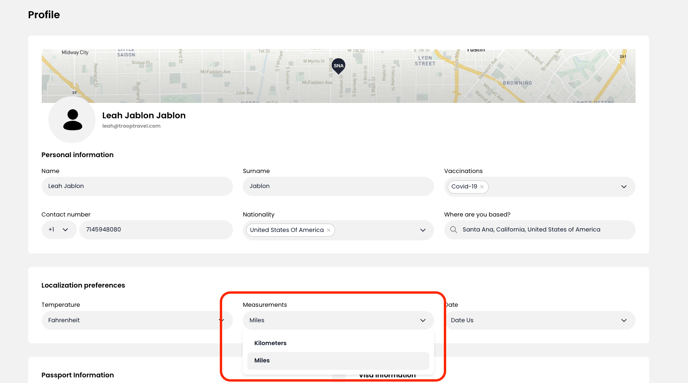Click the Passport Information heading
688x383 pixels.
coord(78,375)
